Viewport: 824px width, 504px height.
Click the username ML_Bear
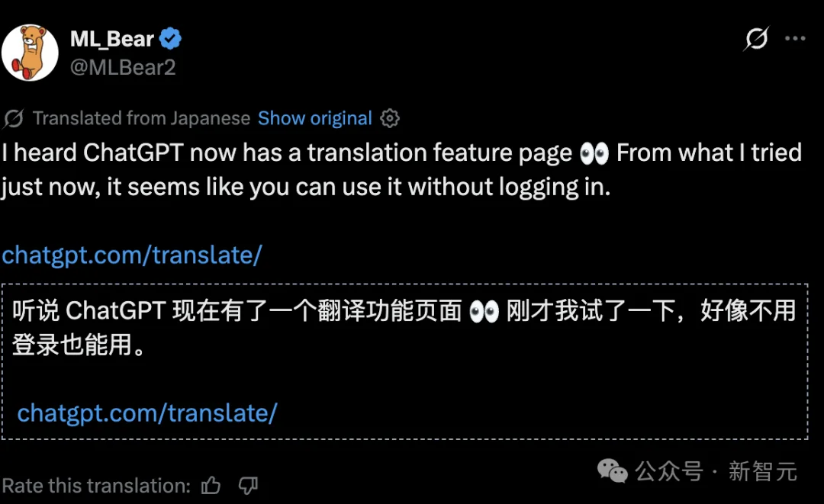[112, 37]
